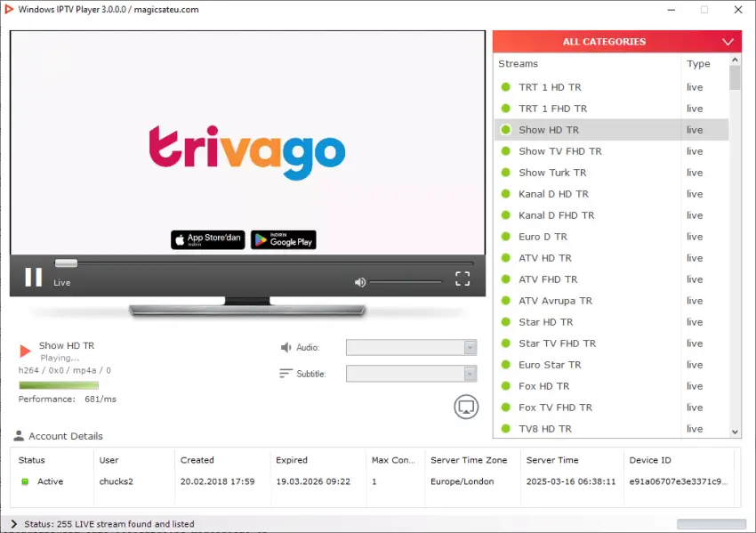Adjust the volume slider track
Image resolution: width=756 pixels, height=533 pixels.
click(x=406, y=282)
